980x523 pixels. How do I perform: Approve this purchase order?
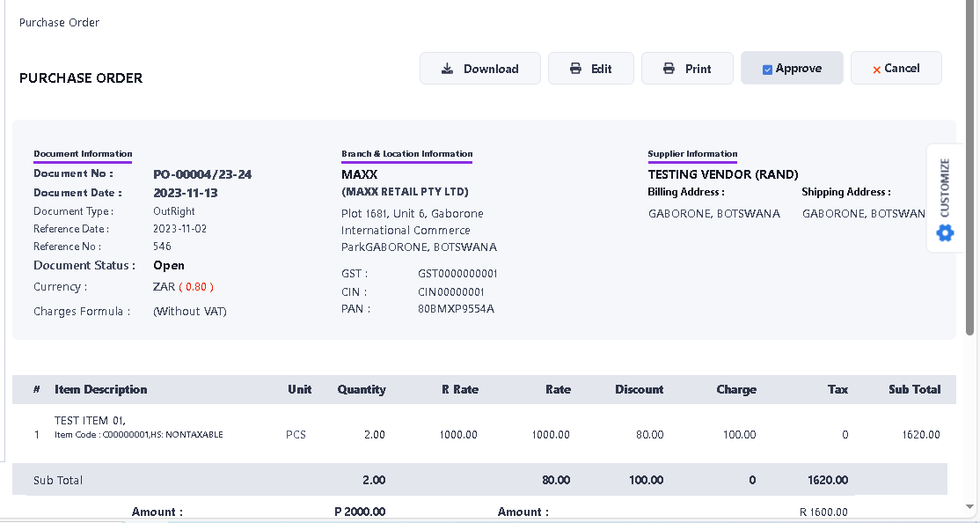tap(792, 69)
